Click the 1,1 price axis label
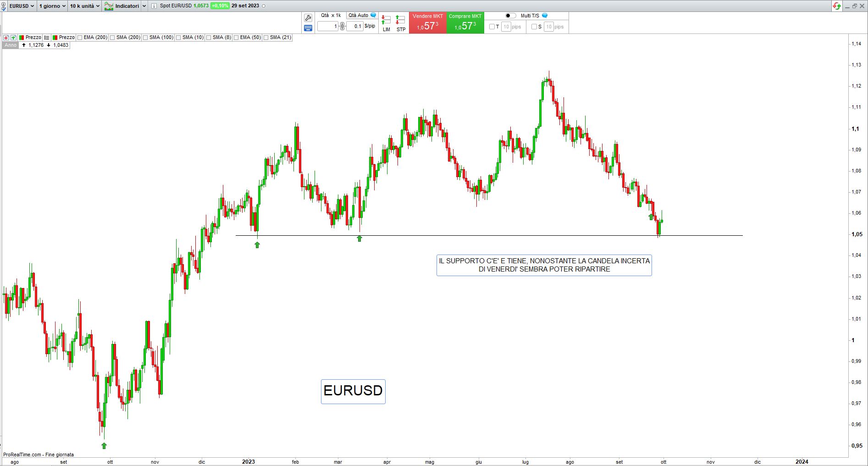 point(855,129)
